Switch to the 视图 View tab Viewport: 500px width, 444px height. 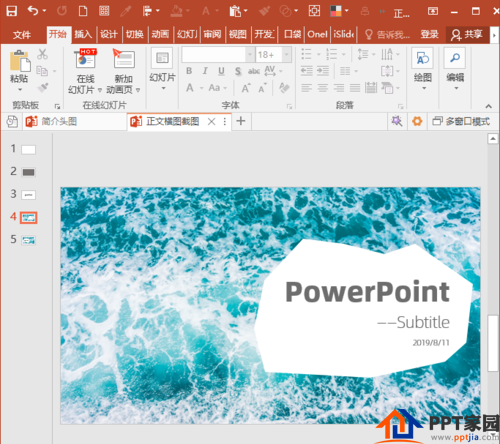click(x=238, y=34)
